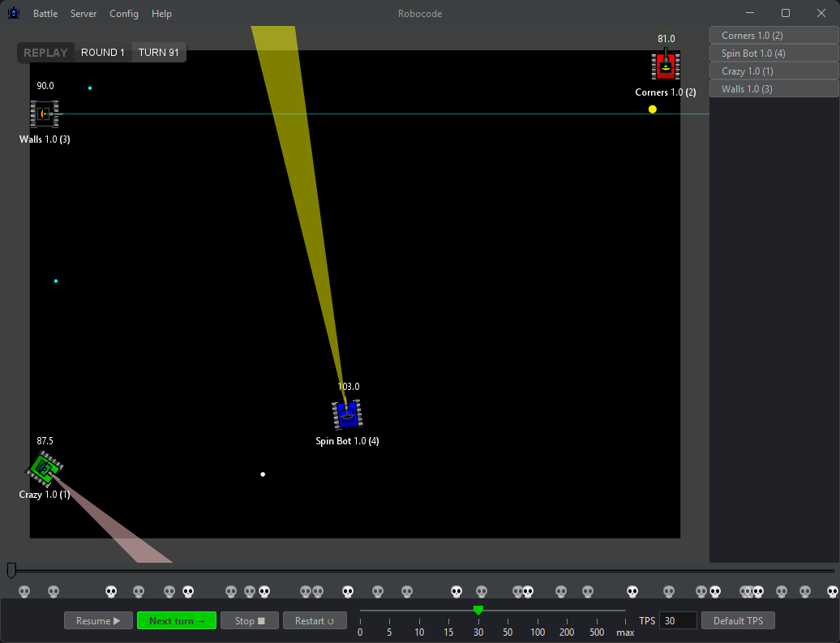
Task: Select Walls 1.0 (3) in the bot list
Action: click(x=774, y=89)
